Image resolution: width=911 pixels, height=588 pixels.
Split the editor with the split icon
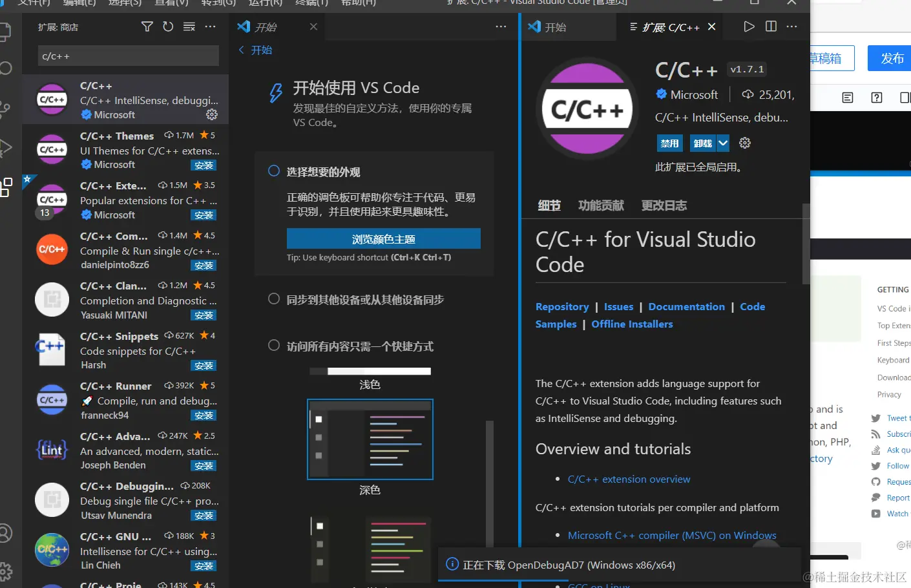(x=771, y=26)
